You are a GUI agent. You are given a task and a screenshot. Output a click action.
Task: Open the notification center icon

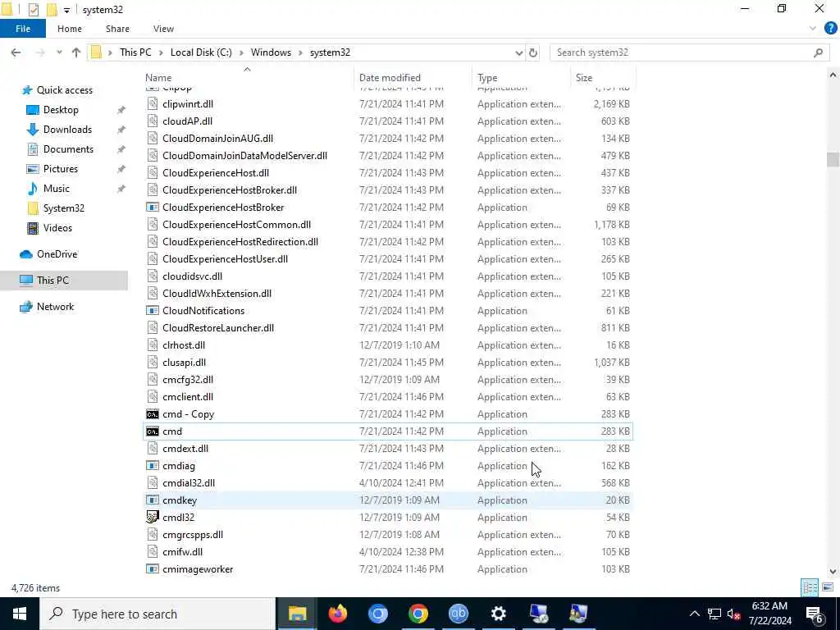tap(815, 614)
